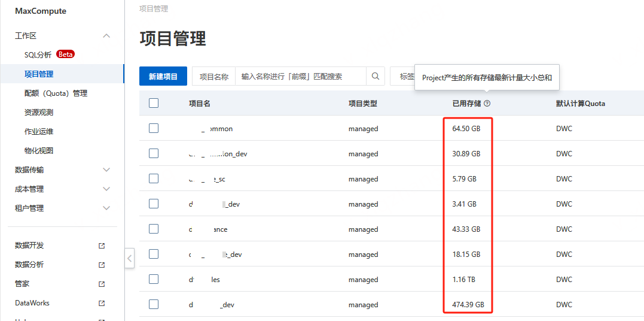Open the project ending in e_dev

point(216,255)
